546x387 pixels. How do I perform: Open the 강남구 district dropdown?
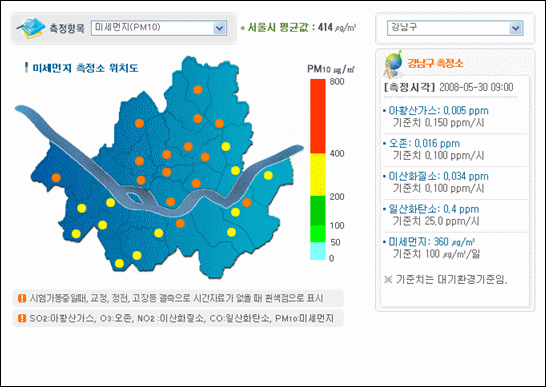tap(455, 28)
